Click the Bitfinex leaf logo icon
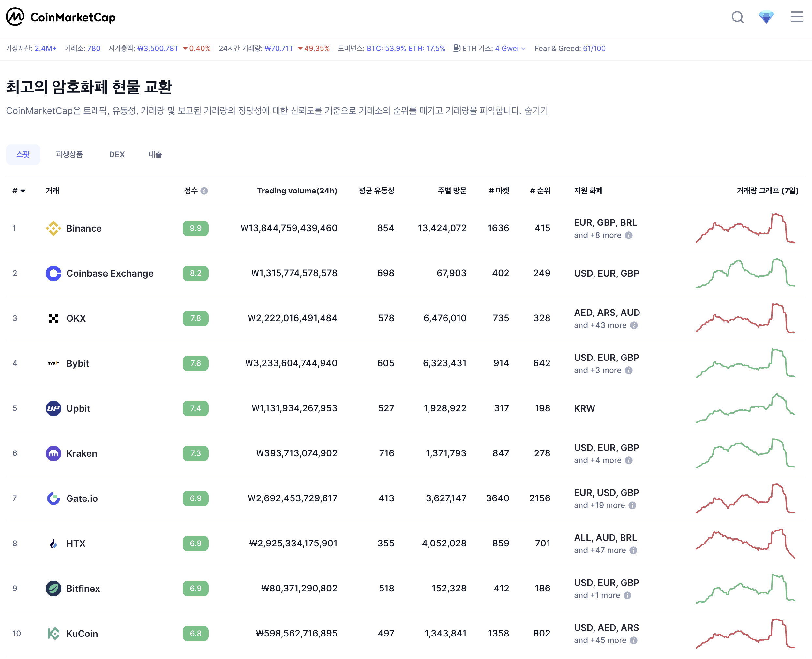 click(x=53, y=589)
